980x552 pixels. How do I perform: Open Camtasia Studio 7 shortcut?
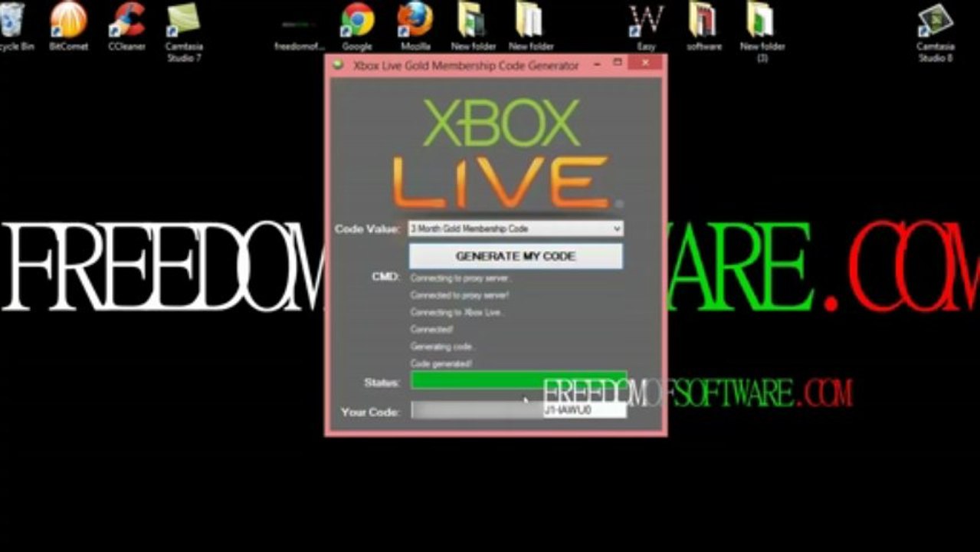click(x=184, y=31)
